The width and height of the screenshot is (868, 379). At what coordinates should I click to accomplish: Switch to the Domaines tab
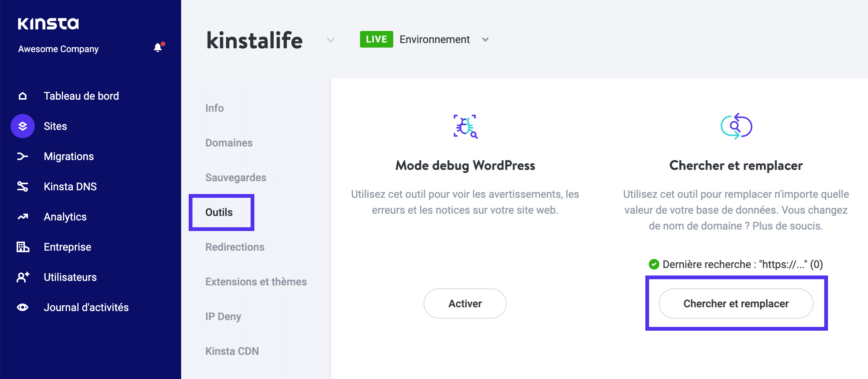point(229,143)
